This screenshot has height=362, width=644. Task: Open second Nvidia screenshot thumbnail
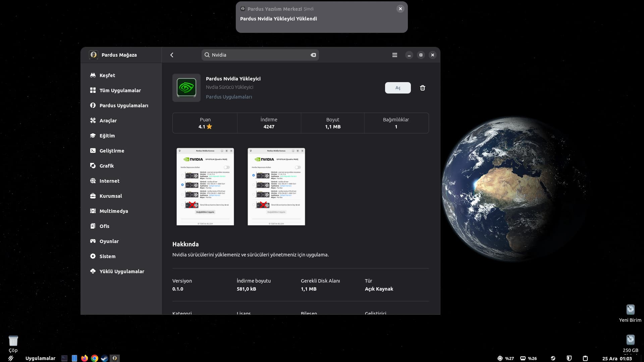[276, 187]
